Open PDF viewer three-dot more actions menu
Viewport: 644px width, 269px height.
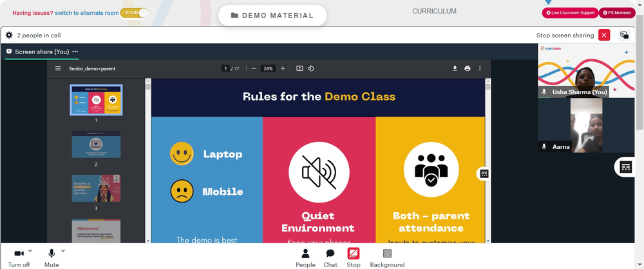(480, 68)
